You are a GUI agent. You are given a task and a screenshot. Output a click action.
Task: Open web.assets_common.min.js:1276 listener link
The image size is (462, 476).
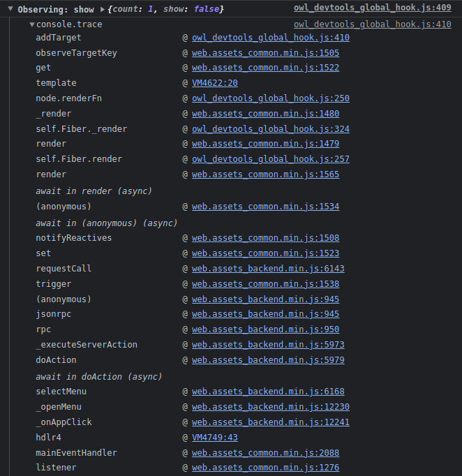point(265,468)
